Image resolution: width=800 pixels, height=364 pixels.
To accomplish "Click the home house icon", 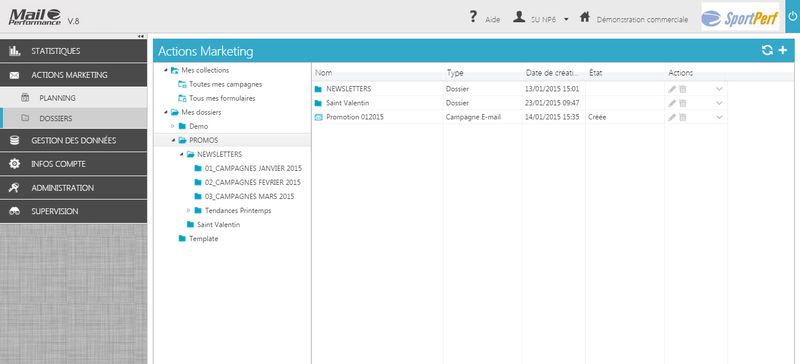I will (x=585, y=17).
